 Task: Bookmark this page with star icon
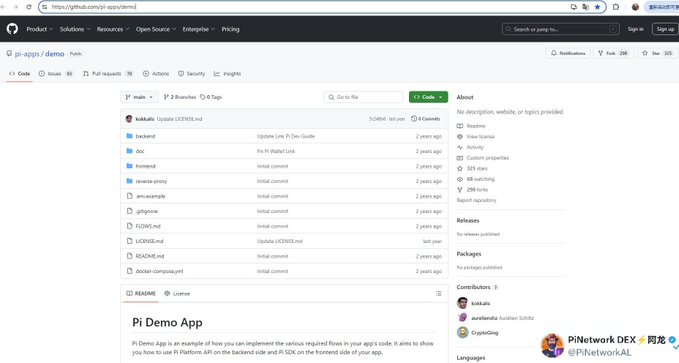click(598, 7)
